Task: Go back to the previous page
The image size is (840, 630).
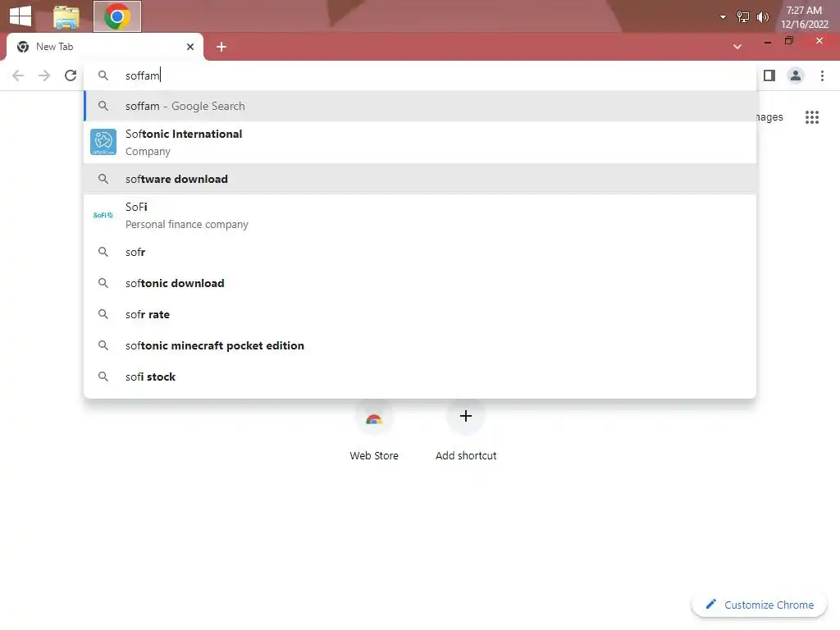Action: coord(18,75)
